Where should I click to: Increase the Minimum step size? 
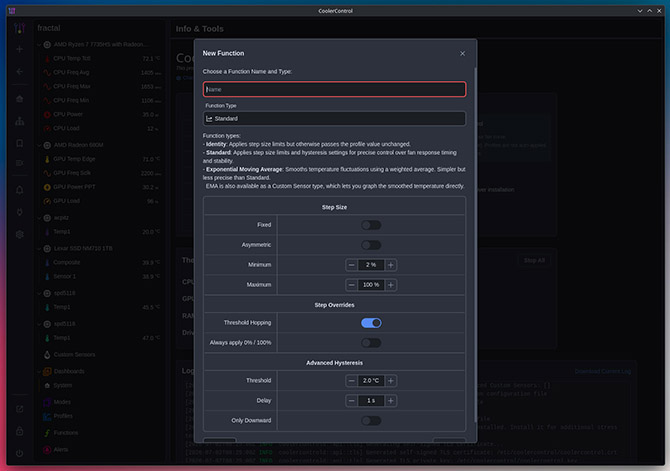(x=391, y=265)
